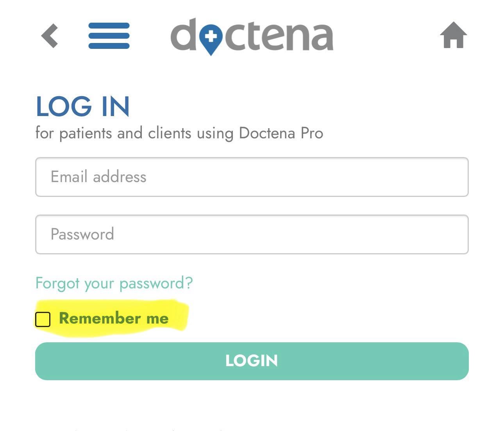Open the hamburger navigation menu
504x431 pixels.
point(109,36)
